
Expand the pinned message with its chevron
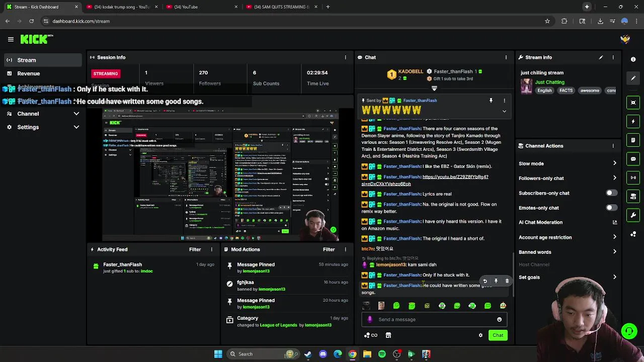pos(504,111)
